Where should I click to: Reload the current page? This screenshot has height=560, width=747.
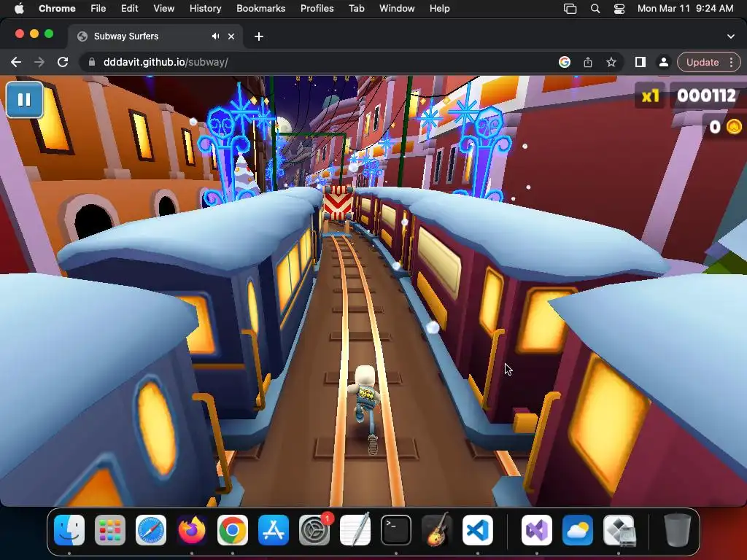click(63, 62)
